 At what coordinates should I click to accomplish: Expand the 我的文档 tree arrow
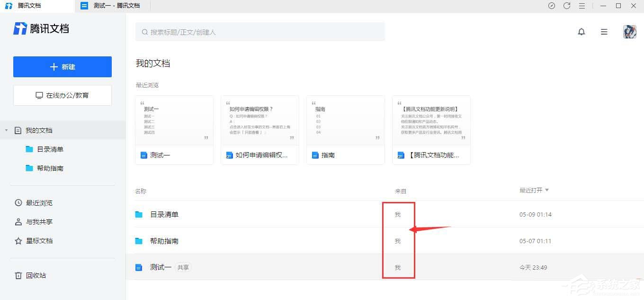pos(6,130)
